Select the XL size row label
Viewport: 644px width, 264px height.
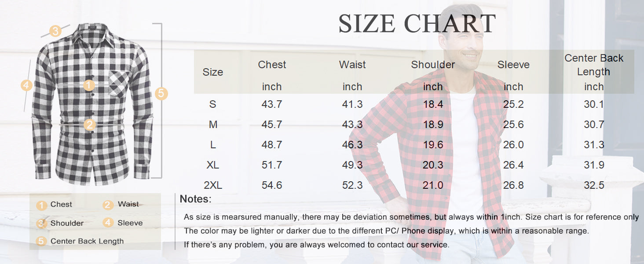pyautogui.click(x=213, y=165)
